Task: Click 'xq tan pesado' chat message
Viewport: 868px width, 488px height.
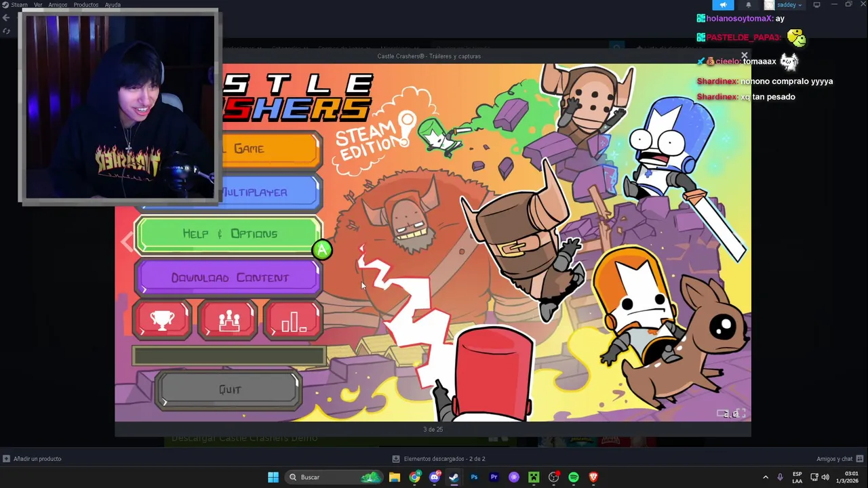Action: coord(768,97)
